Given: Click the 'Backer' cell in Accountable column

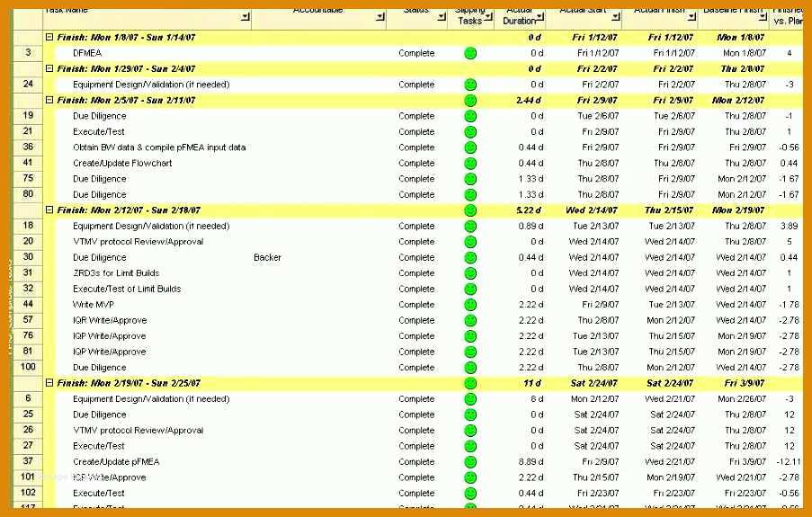Looking at the screenshot, I should pyautogui.click(x=267, y=257).
